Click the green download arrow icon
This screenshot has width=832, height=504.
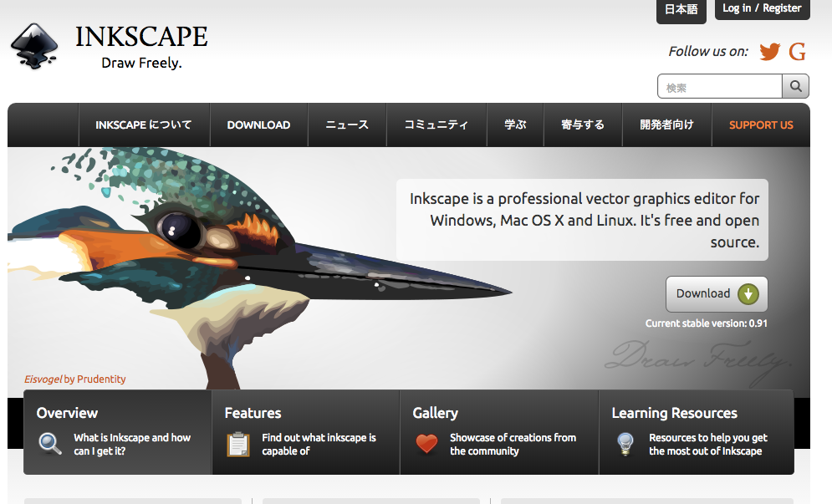(x=748, y=294)
